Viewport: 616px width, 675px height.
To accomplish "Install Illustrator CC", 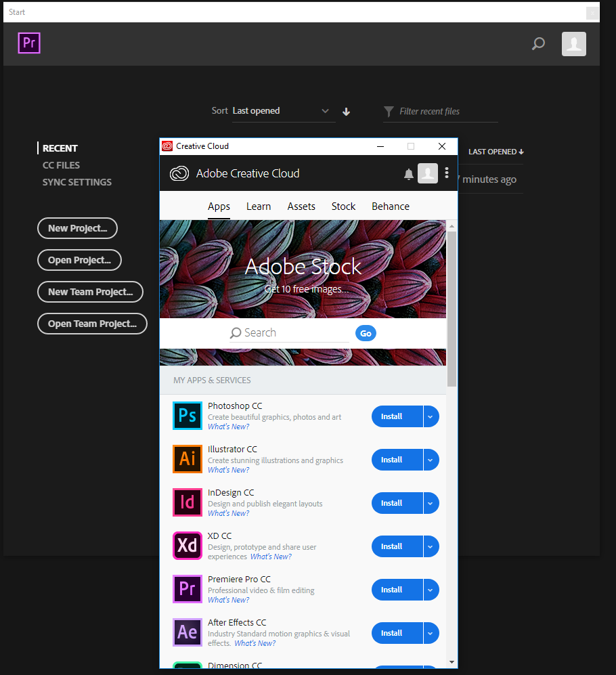I will pyautogui.click(x=397, y=460).
